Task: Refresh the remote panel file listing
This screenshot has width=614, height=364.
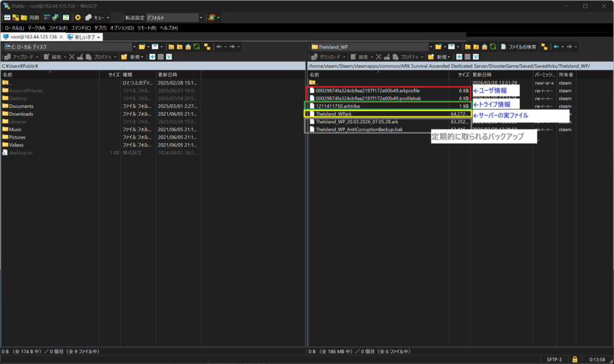Action: click(x=493, y=47)
